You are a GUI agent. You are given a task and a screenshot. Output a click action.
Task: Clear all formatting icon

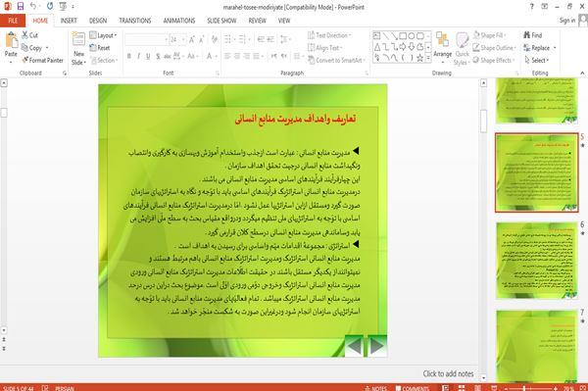215,39
